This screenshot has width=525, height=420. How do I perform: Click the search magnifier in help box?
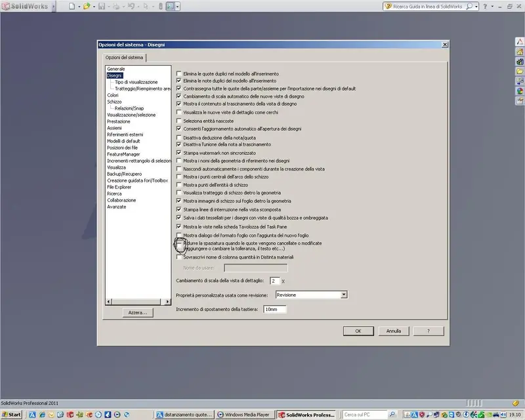point(469,7)
